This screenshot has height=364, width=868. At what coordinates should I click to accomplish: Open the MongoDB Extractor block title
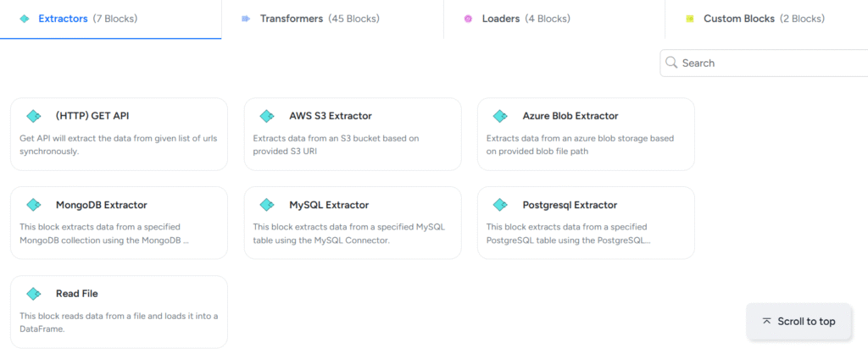tap(101, 205)
